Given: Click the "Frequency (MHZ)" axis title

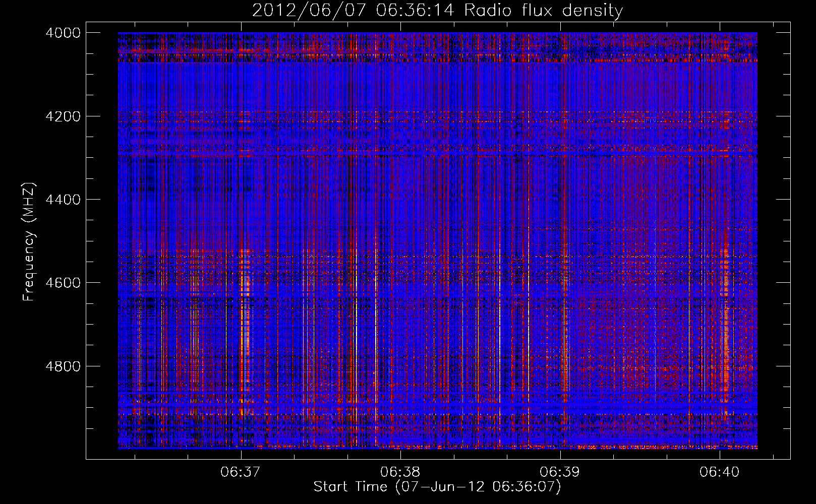Looking at the screenshot, I should (x=29, y=242).
